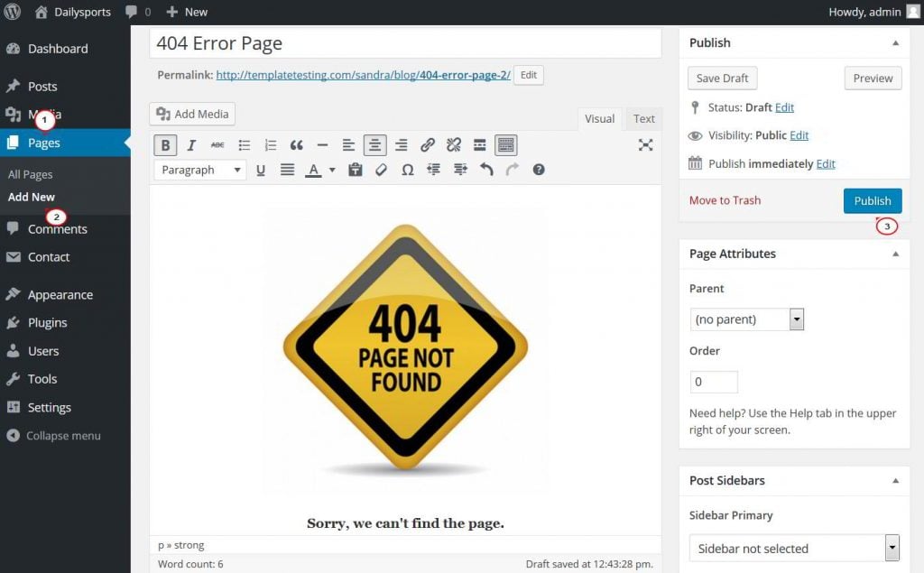Open Plugins in the admin sidebar
The height and width of the screenshot is (573, 924).
pyautogui.click(x=47, y=323)
